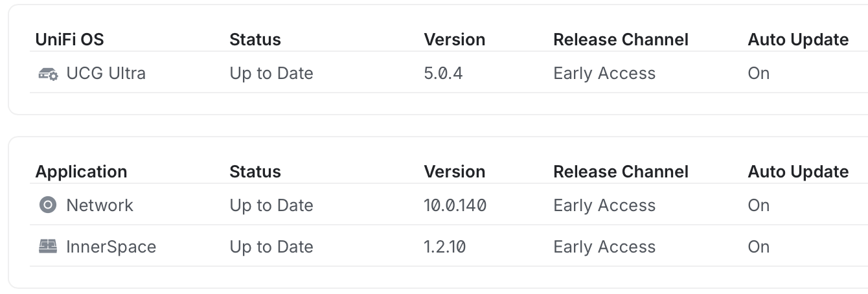
Task: Toggle UCG Ultra Auto Update On
Action: click(x=759, y=74)
